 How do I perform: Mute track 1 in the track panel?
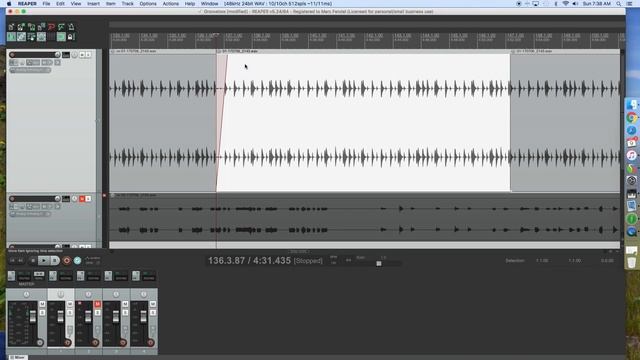coord(82,55)
